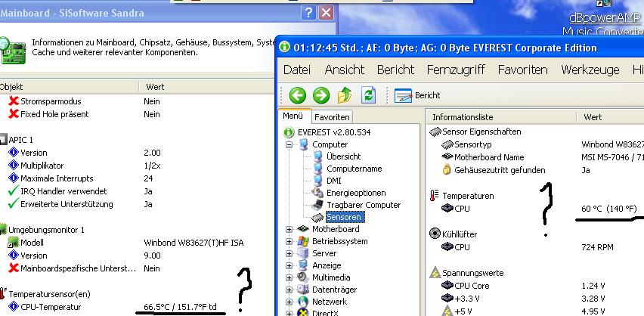This screenshot has width=644, height=316.
Task: Click the Multimedia speaker icon
Action: [x=303, y=277]
